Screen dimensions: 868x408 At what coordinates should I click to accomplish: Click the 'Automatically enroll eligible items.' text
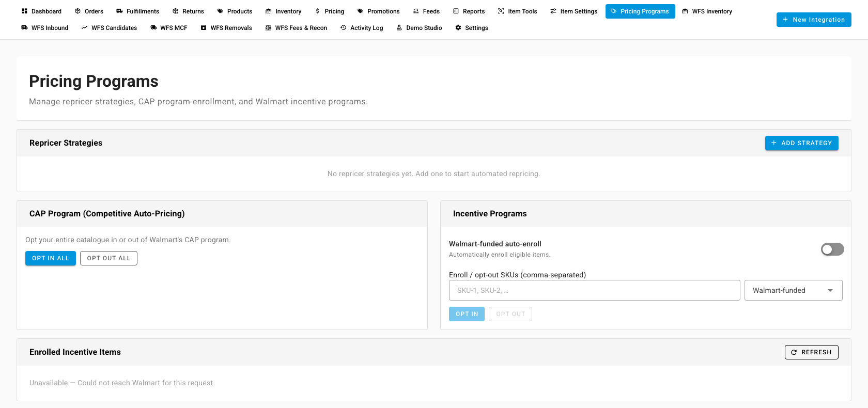click(500, 255)
